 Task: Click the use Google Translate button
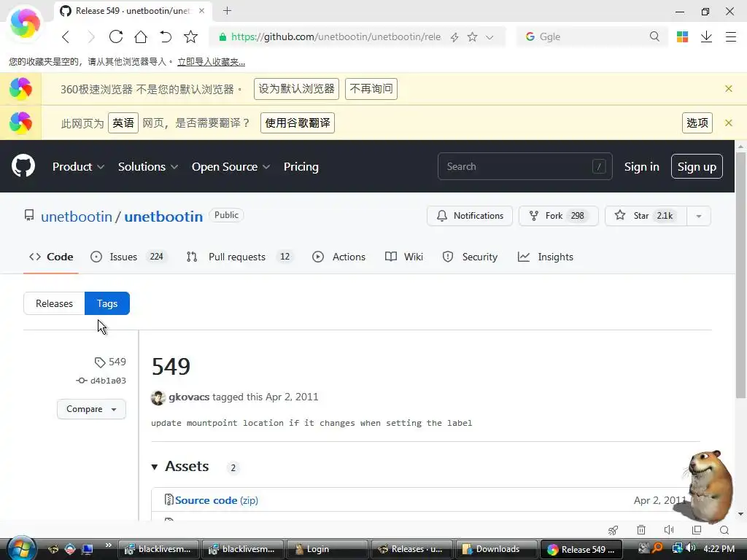298,122
